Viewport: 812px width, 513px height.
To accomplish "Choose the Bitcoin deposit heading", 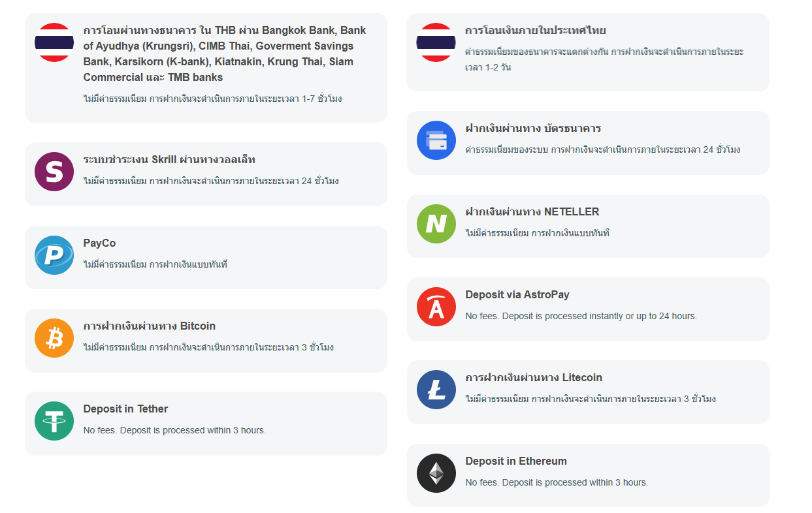I will tap(149, 326).
